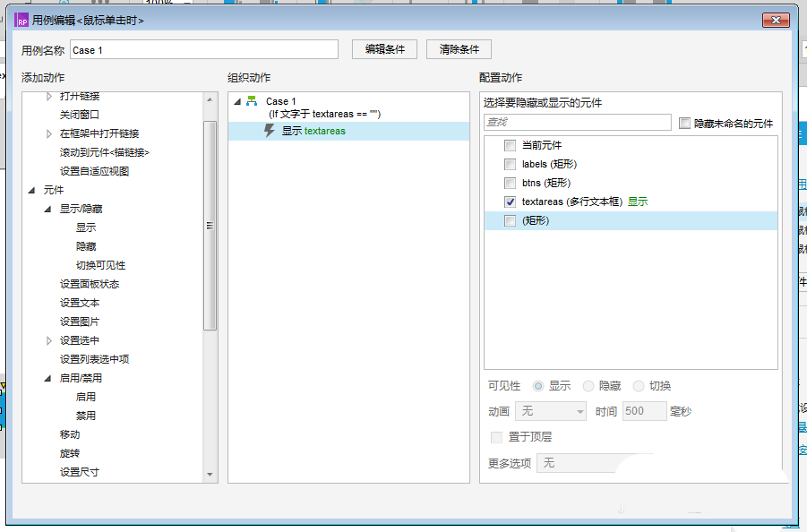This screenshot has width=807, height=532.
Task: Open the 动画 animation dropdown
Action: 550,410
